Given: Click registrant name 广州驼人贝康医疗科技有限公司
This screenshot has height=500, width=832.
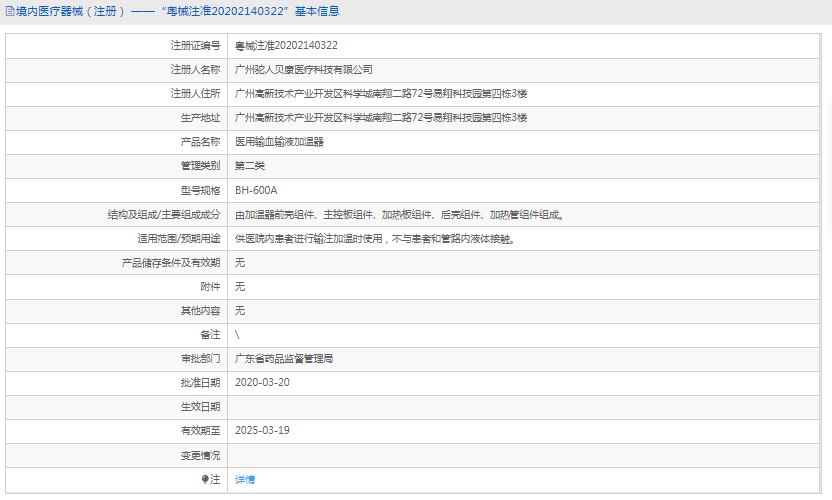Looking at the screenshot, I should point(304,70).
